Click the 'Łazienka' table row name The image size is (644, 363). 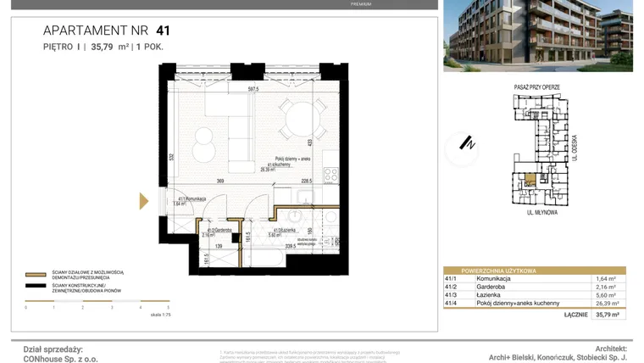click(488, 295)
